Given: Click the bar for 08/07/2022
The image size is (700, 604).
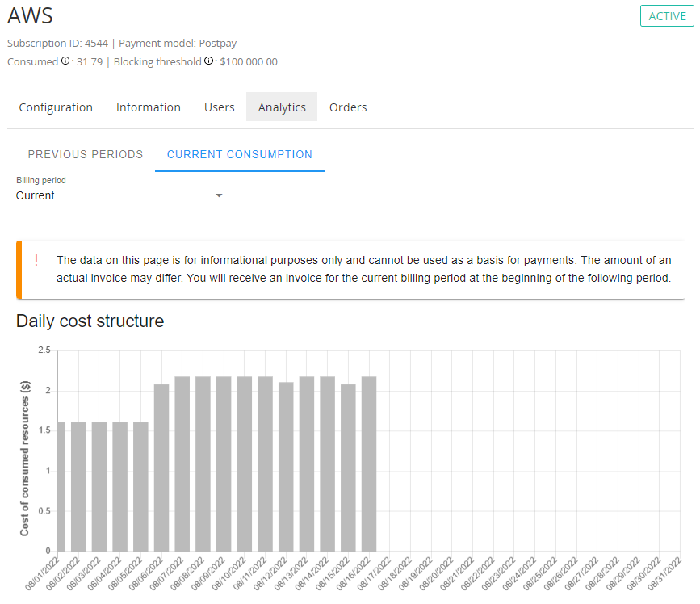Looking at the screenshot, I should click(182, 464).
